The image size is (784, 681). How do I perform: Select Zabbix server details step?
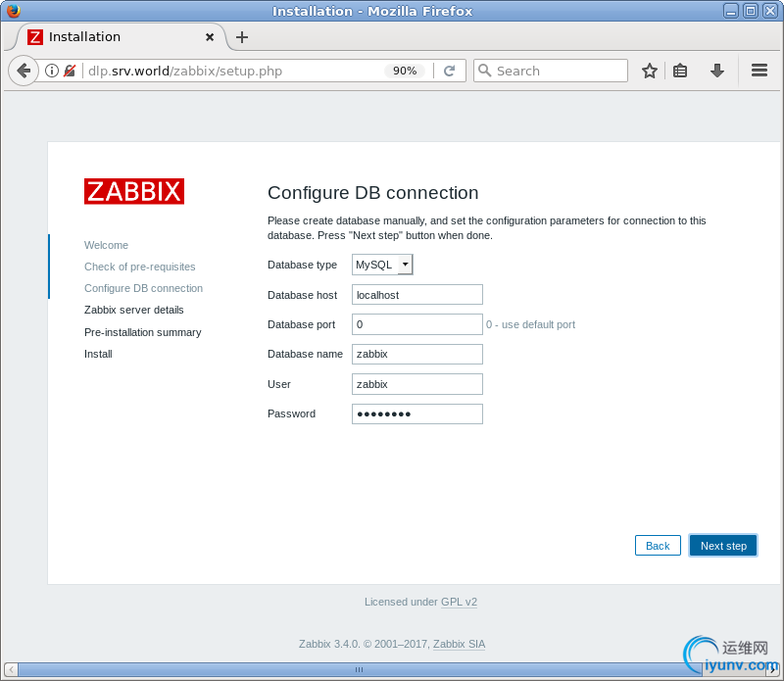(x=134, y=310)
